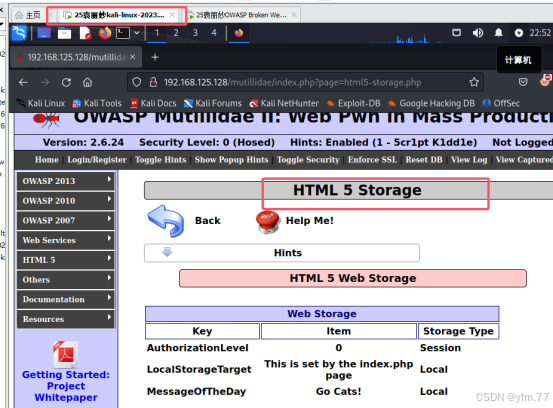Open the display tray icon
Screen dimensions: 553x408
pos(456,33)
